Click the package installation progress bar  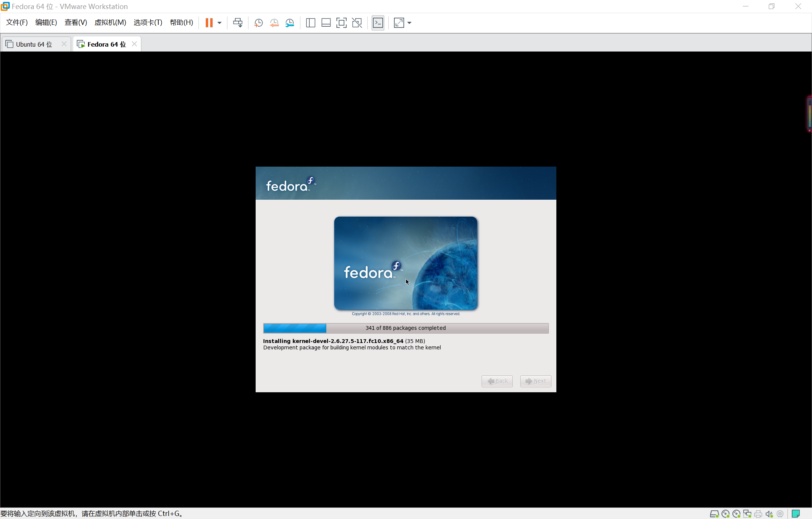406,328
